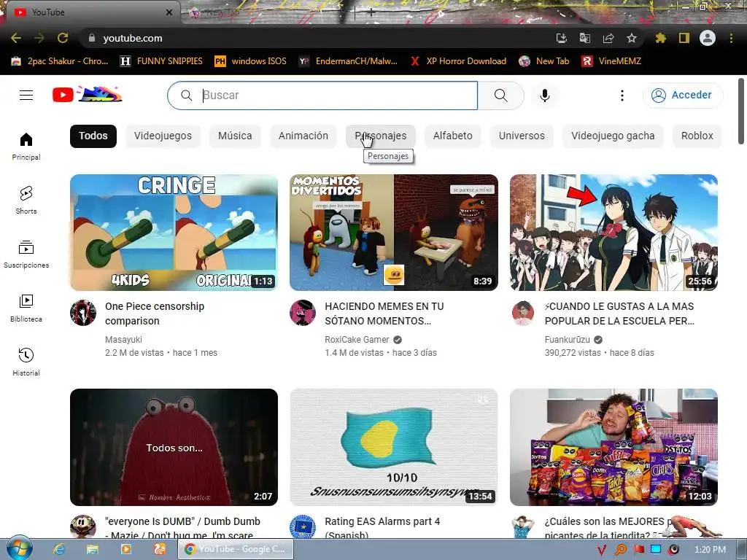Open RoxiCake Gamer channel avatar
The image size is (747, 560).
(303, 313)
